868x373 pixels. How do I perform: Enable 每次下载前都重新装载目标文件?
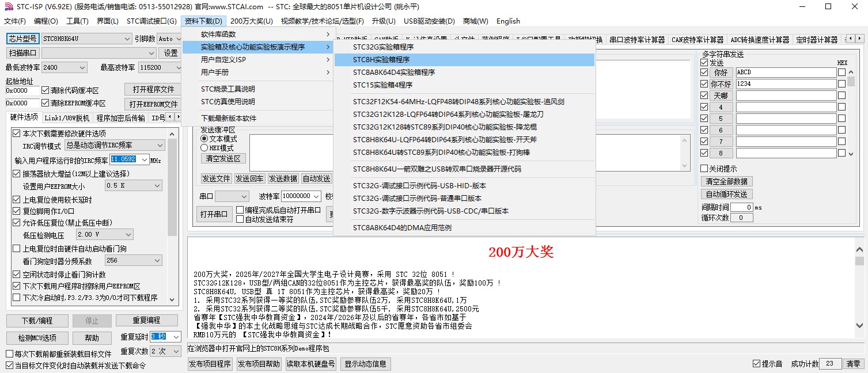click(x=9, y=354)
